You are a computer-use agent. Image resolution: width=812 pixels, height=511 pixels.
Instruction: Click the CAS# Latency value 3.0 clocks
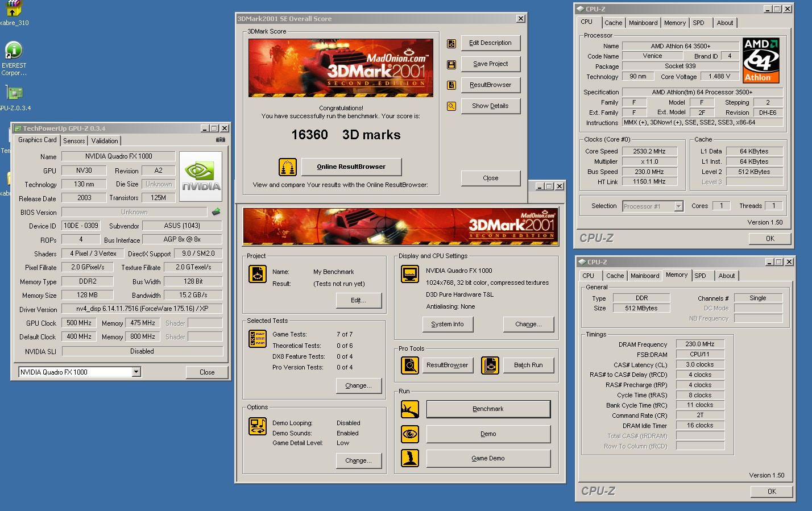pyautogui.click(x=700, y=365)
